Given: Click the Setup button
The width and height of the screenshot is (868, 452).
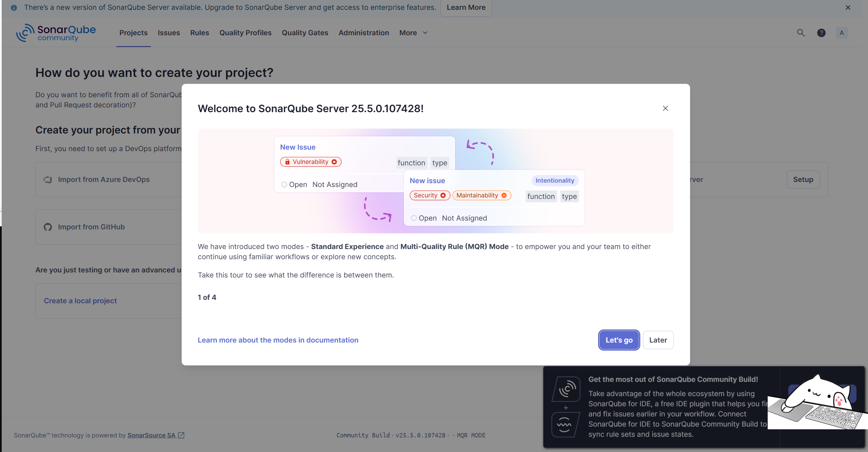Looking at the screenshot, I should (x=803, y=180).
